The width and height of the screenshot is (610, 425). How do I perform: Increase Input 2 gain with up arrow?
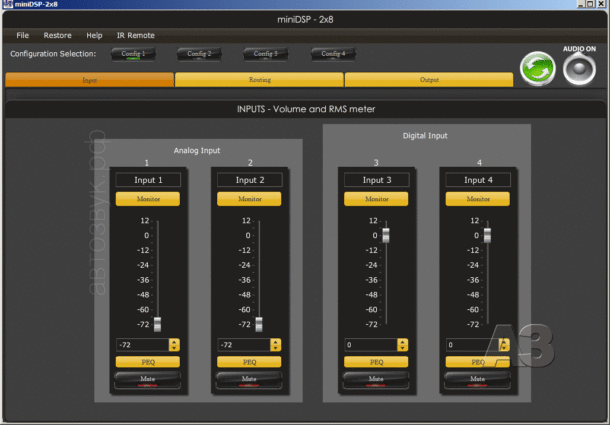pyautogui.click(x=276, y=342)
